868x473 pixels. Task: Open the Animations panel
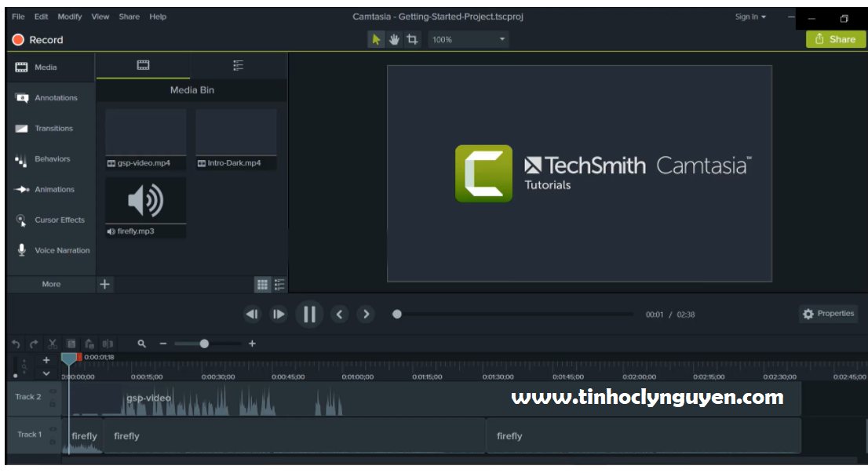(50, 189)
